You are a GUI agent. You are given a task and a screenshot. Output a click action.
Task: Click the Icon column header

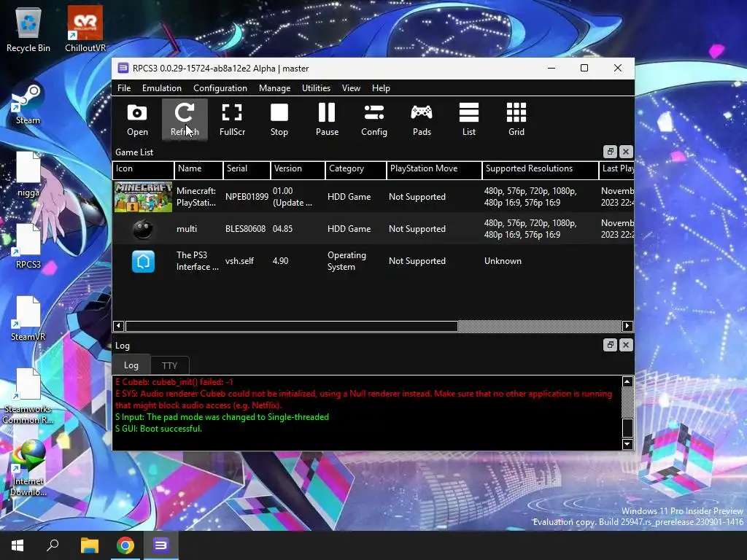(144, 169)
